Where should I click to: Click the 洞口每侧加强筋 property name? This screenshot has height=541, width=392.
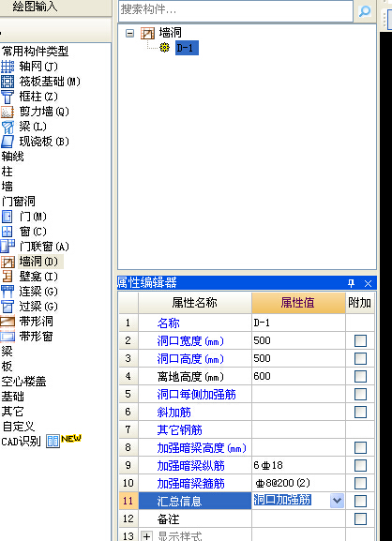(196, 395)
